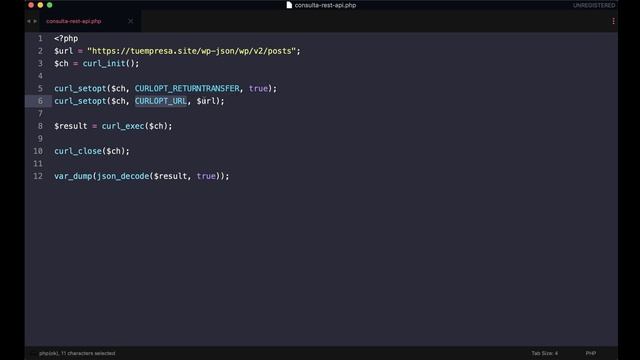Click the $url variable on line 2
Image resolution: width=640 pixels, height=360 pixels.
coord(63,51)
